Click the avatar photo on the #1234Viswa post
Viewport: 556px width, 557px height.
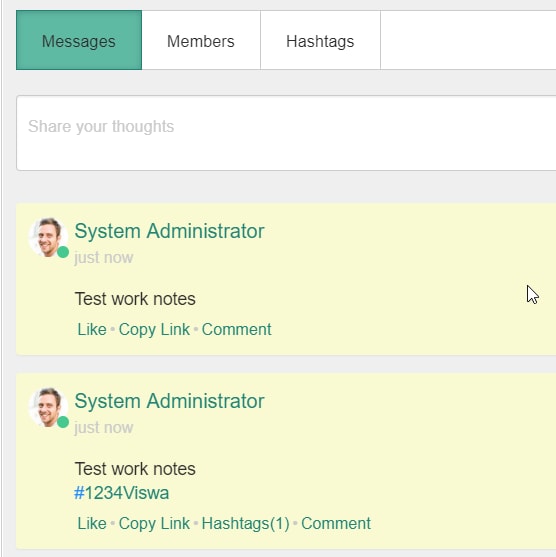48,407
